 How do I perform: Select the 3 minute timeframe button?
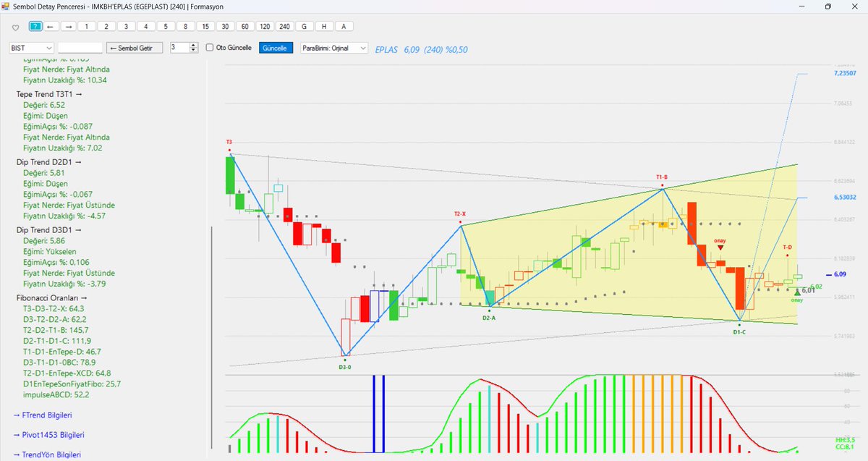click(x=126, y=26)
